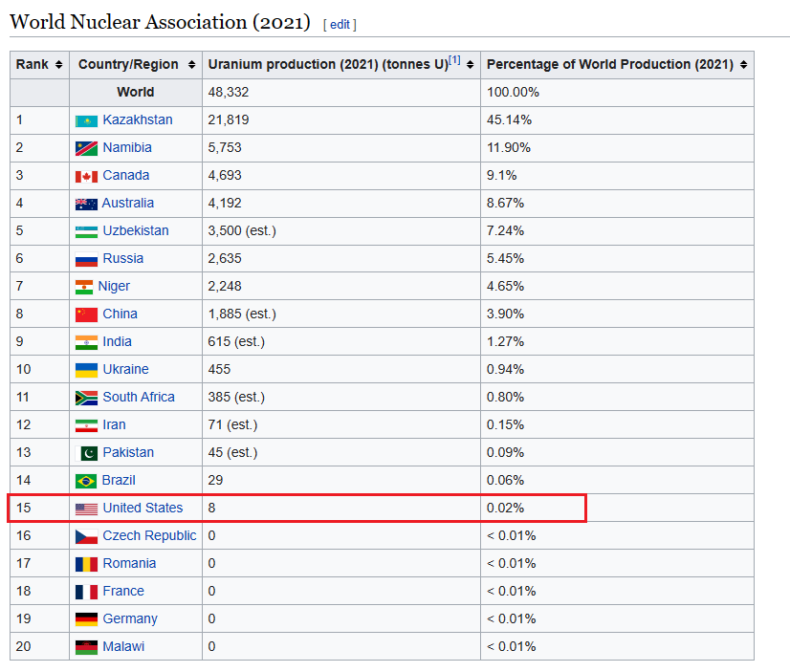Sort by Percentage of World Production

744,65
